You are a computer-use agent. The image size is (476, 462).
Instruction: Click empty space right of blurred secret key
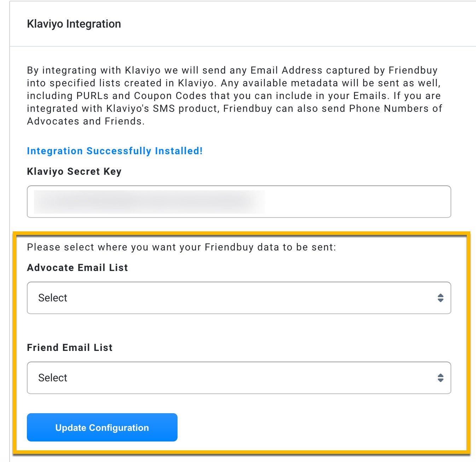click(x=357, y=202)
